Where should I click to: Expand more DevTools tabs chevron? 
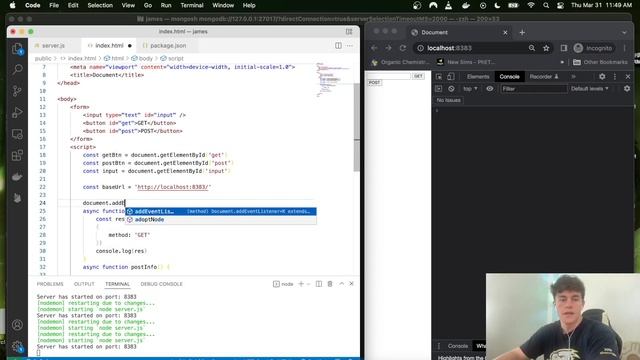click(573, 77)
